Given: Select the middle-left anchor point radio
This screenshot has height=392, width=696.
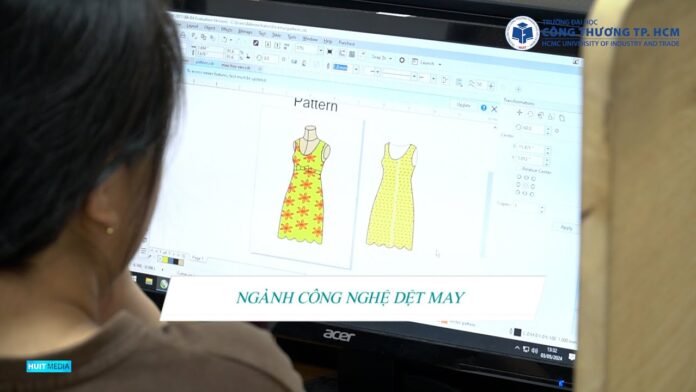Looking at the screenshot, I should (518, 184).
